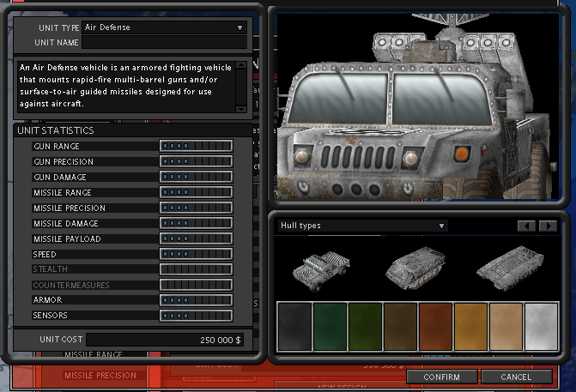Adjust the Speed stat bar
The image size is (576, 392).
click(x=197, y=254)
